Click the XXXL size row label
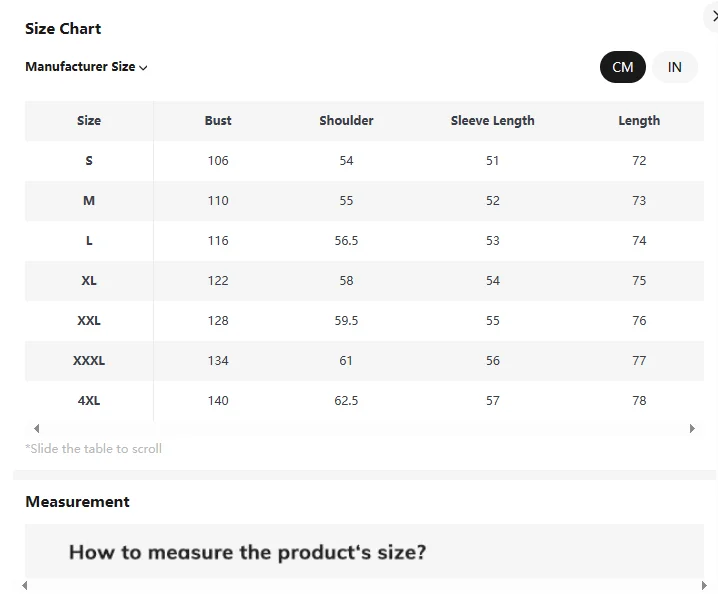Image resolution: width=718 pixels, height=595 pixels. pyautogui.click(x=89, y=361)
